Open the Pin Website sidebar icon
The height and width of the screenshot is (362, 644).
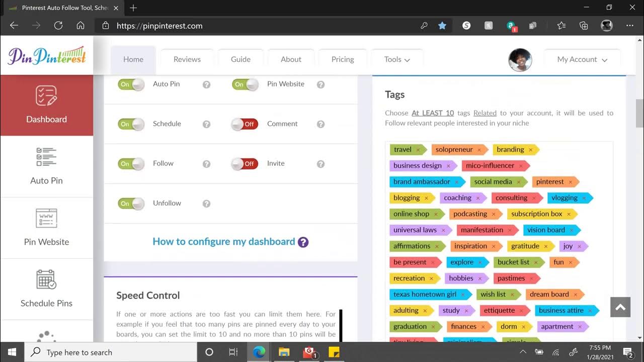tap(46, 219)
